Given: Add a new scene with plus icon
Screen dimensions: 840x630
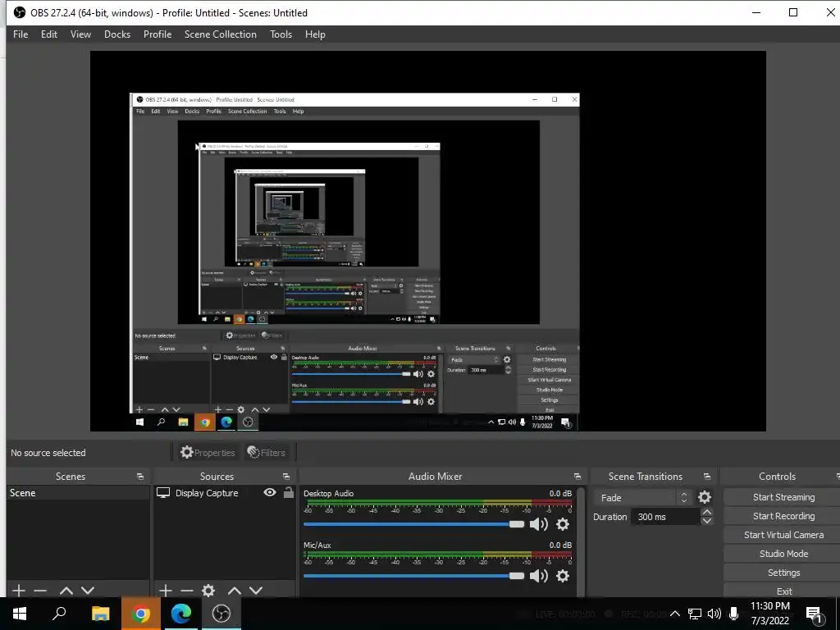Looking at the screenshot, I should [x=19, y=591].
